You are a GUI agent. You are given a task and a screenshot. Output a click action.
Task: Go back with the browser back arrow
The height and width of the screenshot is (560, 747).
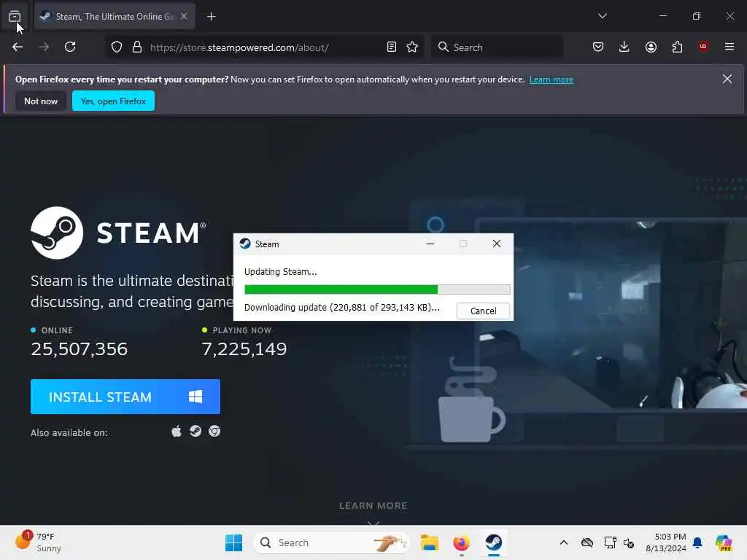click(x=18, y=47)
